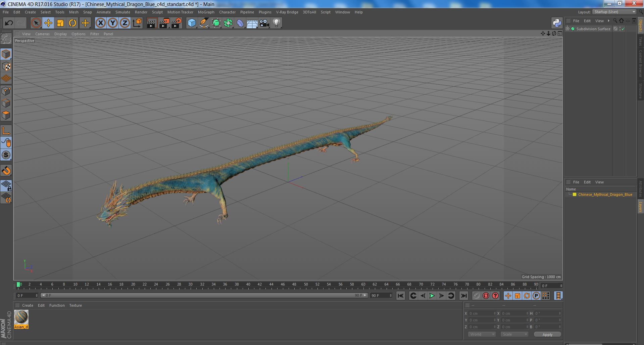Toggle Subdivision Surface enable checkmark

click(623, 29)
